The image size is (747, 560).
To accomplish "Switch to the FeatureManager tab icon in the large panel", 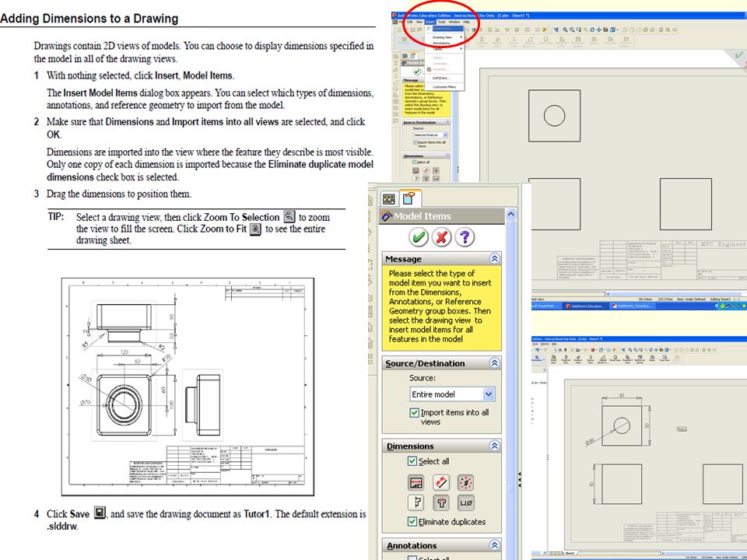I will [389, 198].
